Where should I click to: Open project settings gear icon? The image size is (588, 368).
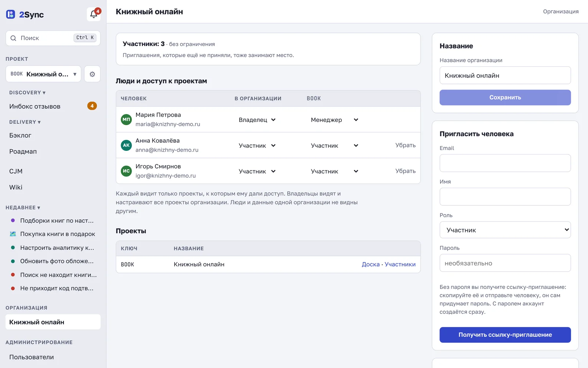(92, 74)
